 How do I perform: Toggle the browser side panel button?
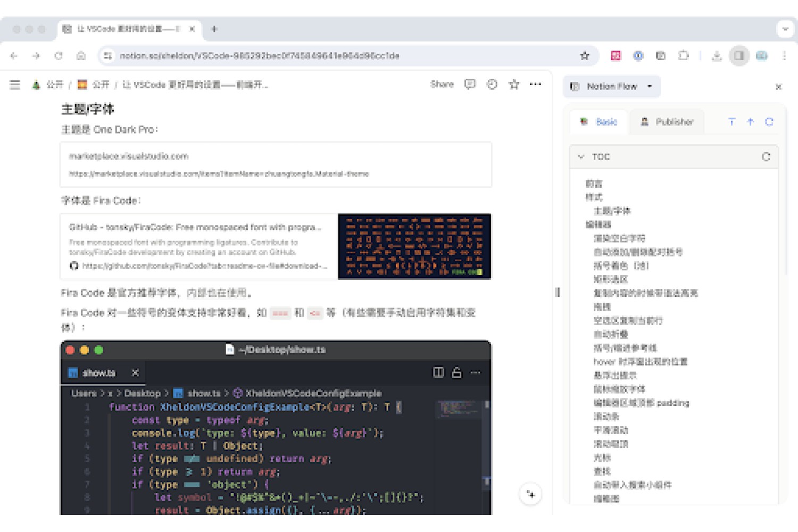(x=739, y=56)
